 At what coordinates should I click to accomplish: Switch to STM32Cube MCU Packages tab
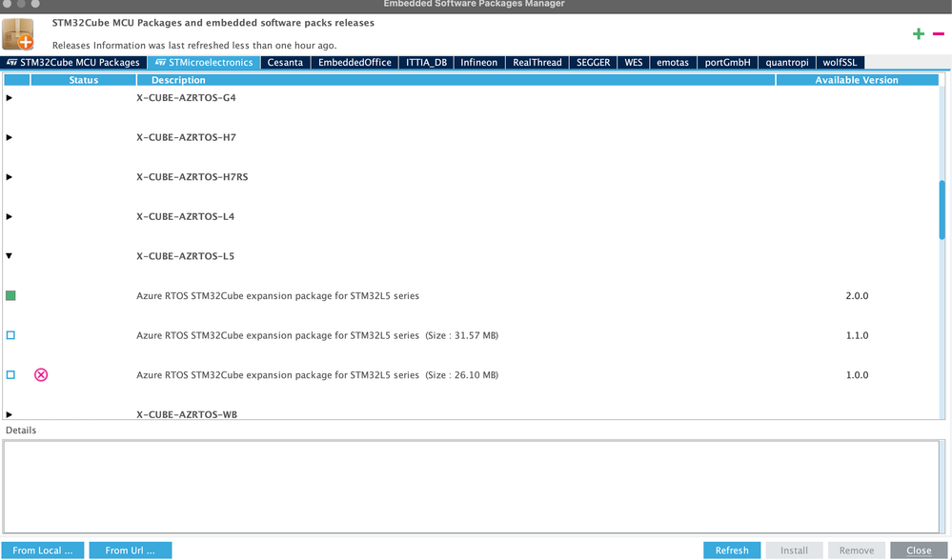pos(73,63)
